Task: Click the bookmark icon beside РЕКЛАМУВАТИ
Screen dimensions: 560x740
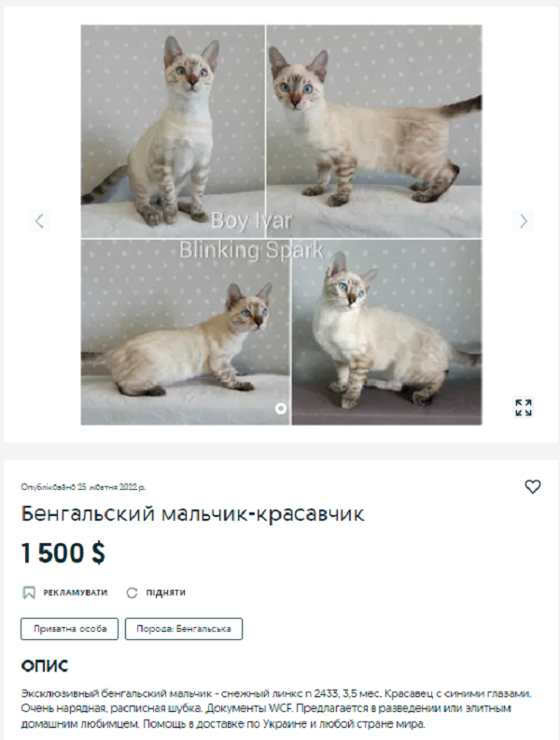Action: (x=29, y=593)
